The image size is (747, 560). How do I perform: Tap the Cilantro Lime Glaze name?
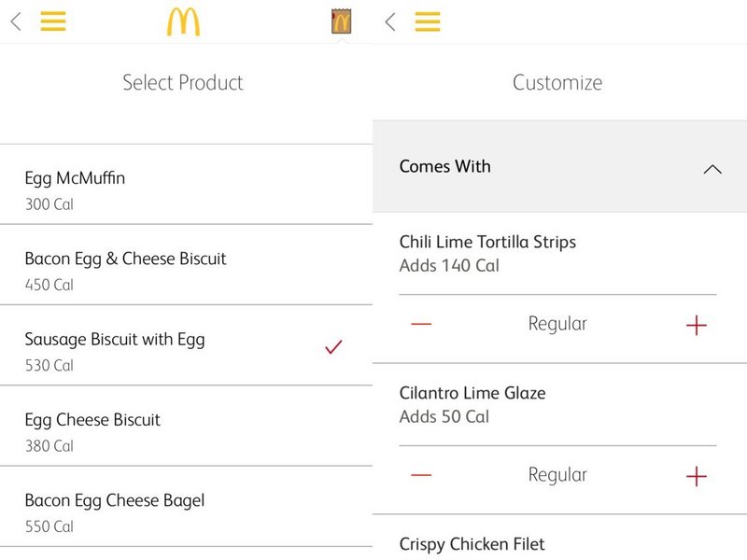(x=472, y=393)
